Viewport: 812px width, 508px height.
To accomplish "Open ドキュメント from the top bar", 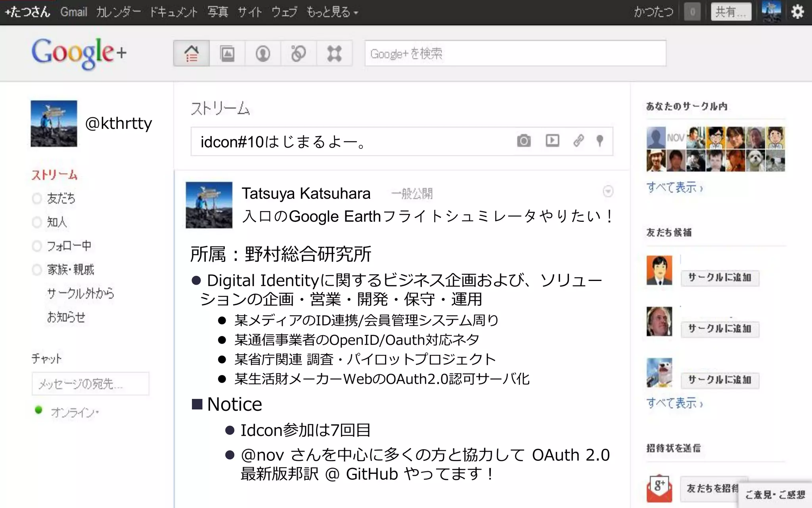I will click(x=173, y=12).
